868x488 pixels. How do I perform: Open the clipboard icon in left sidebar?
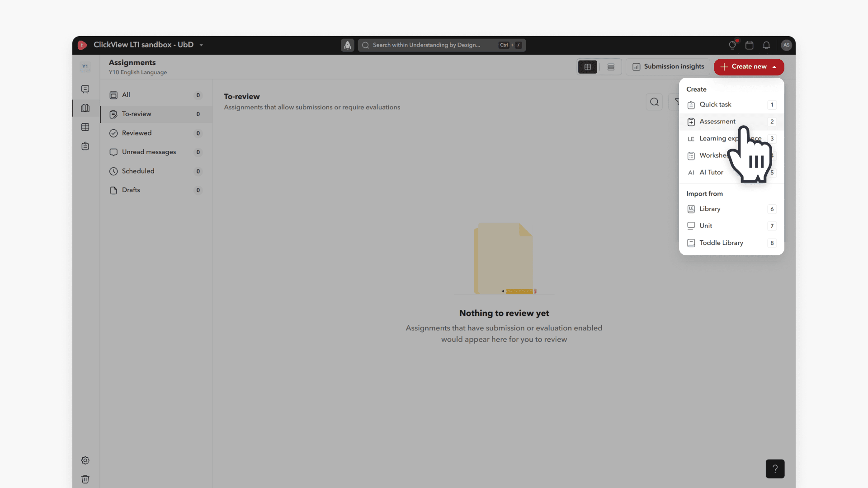point(85,146)
